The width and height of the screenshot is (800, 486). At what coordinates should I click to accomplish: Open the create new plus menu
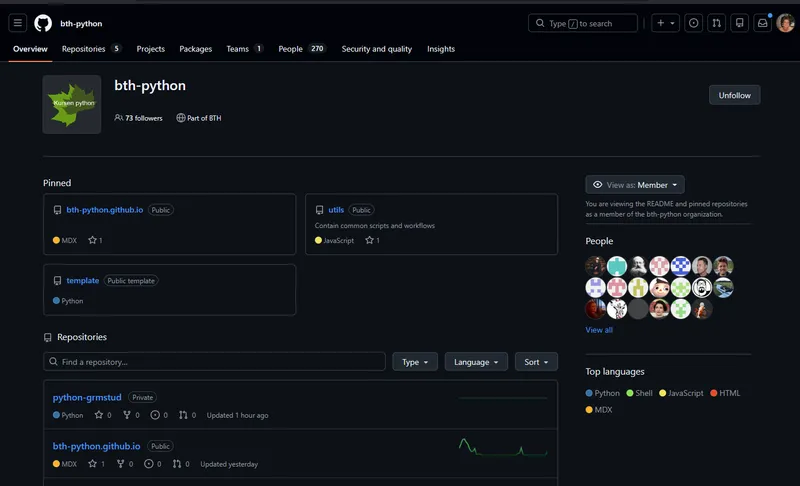click(665, 23)
